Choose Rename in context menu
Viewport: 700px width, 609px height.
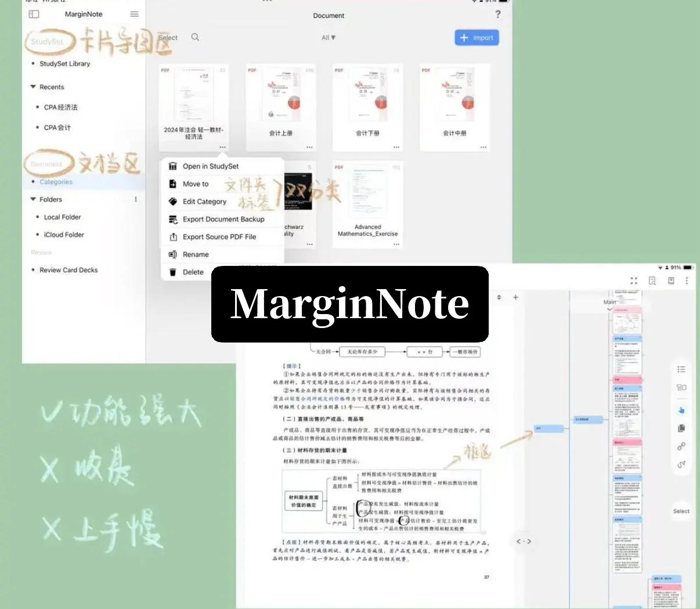pyautogui.click(x=222, y=254)
